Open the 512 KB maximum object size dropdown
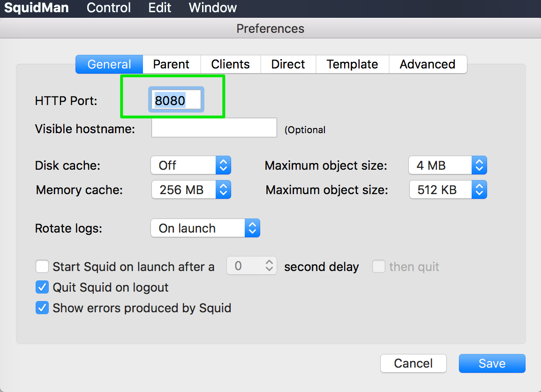 448,190
